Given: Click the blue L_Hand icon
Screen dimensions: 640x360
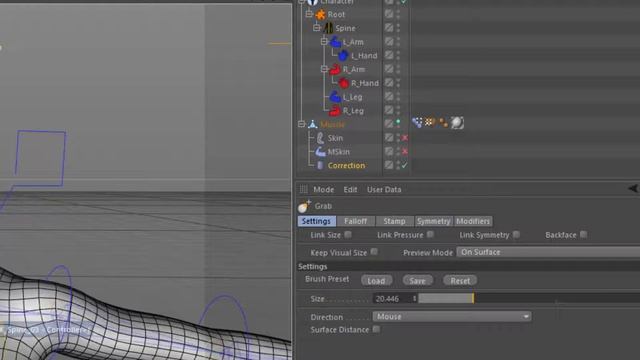Looking at the screenshot, I should 343,56.
